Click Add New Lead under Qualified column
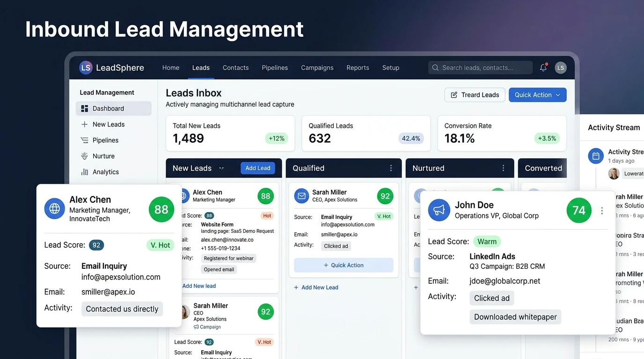 316,287
